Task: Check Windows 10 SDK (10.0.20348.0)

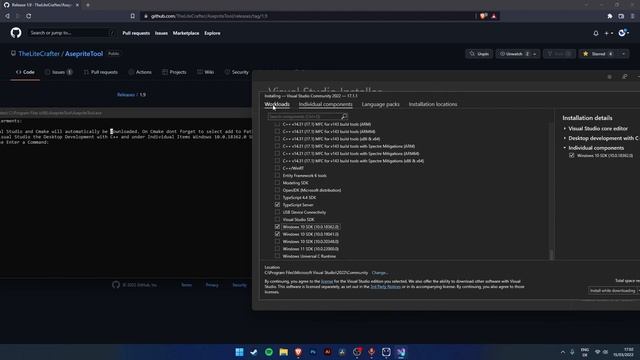Action: [277, 241]
